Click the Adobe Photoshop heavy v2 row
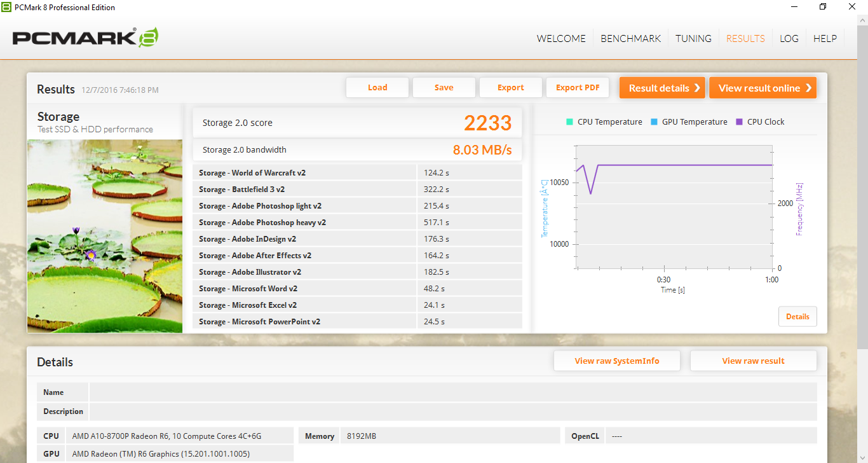 (x=357, y=222)
